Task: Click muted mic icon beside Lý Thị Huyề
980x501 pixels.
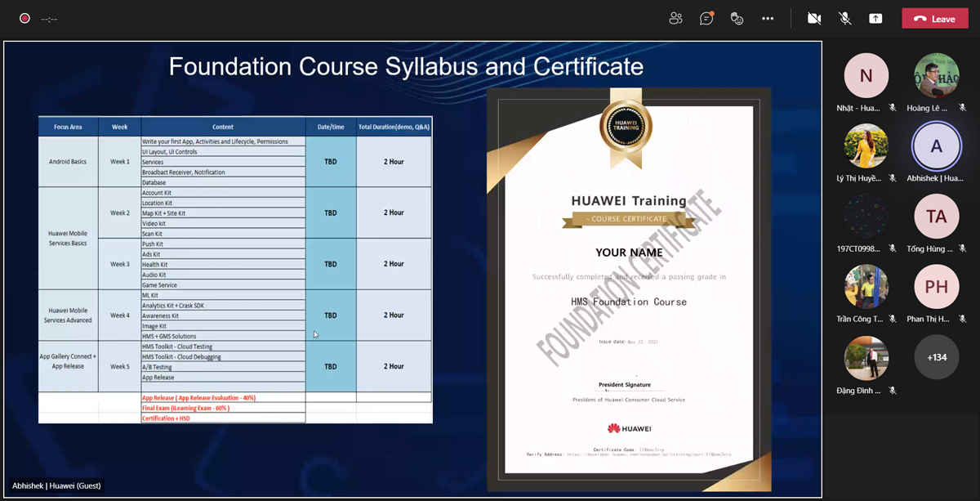Action: [x=893, y=178]
